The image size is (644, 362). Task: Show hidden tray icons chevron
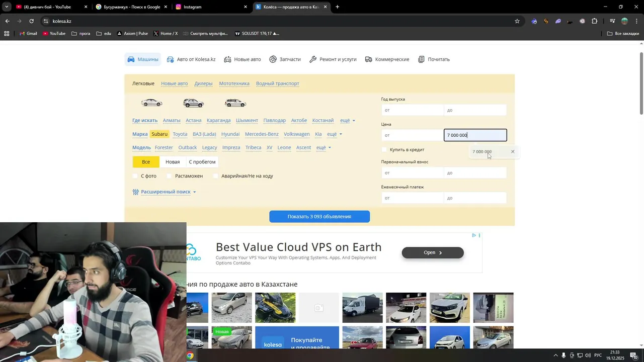[555, 355]
